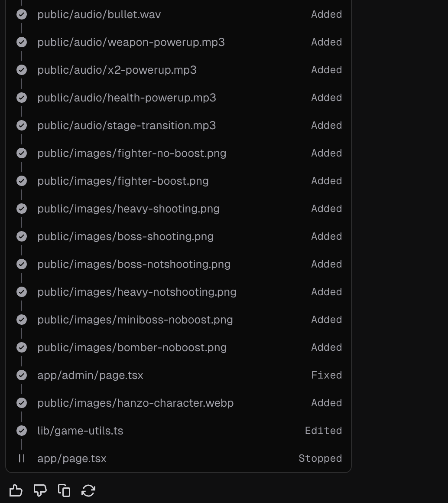This screenshot has width=448, height=503.
Task: Click the pause icon beside app/page.tsx
Action: 22,458
